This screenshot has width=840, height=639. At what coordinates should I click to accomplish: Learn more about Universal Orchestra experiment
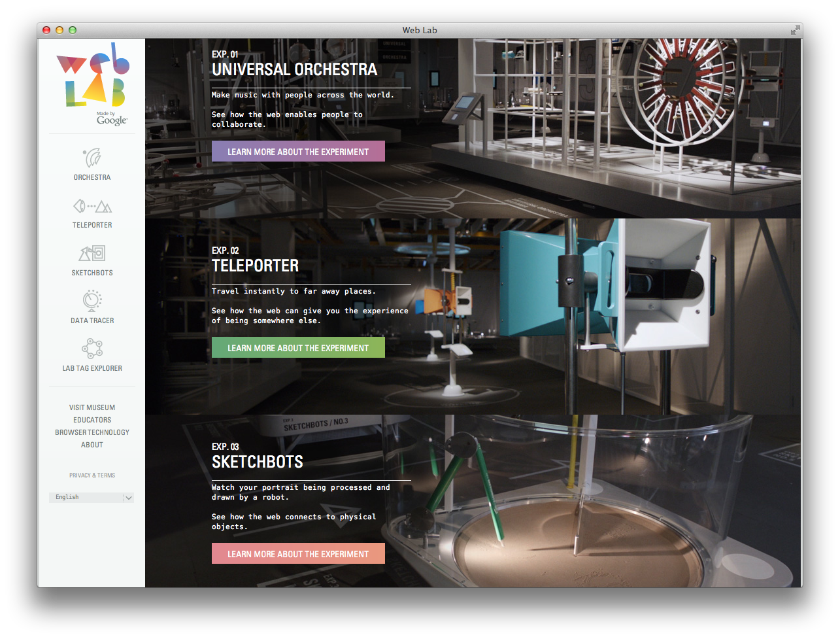(x=298, y=151)
